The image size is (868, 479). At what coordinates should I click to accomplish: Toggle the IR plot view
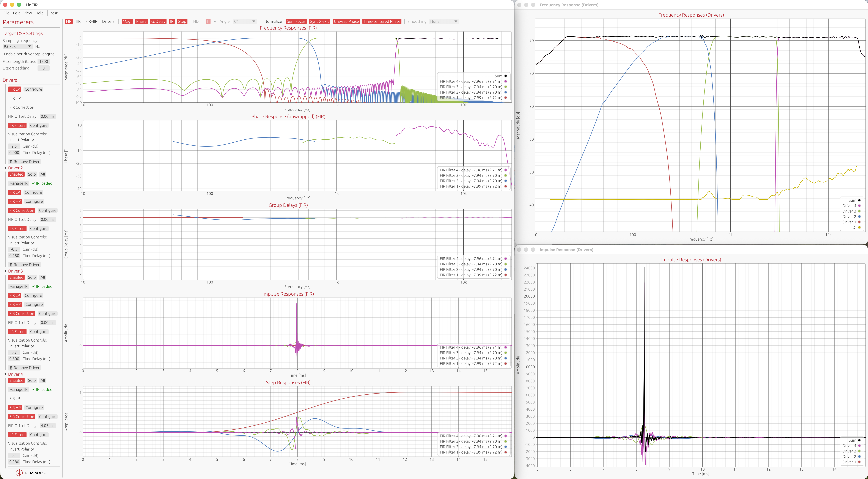[x=172, y=21]
